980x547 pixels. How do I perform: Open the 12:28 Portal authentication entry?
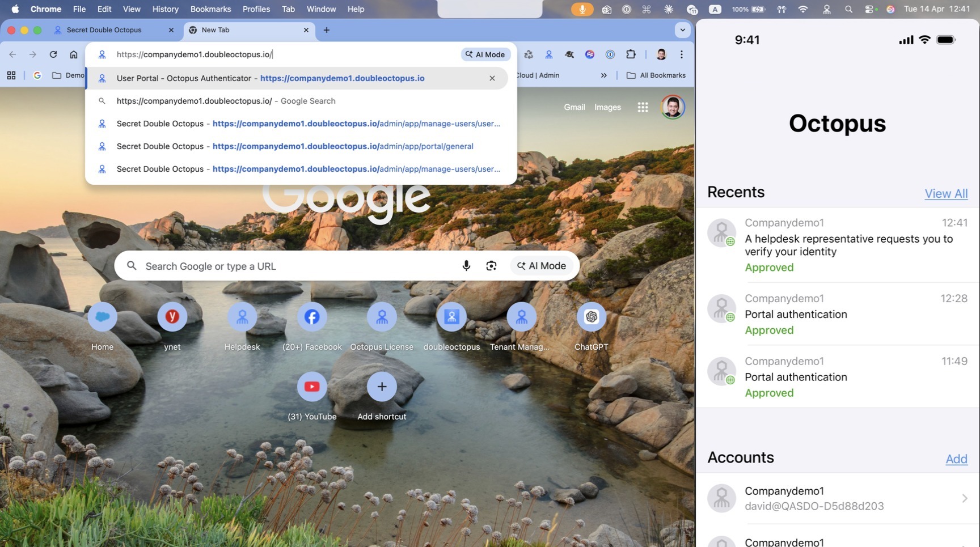tap(838, 314)
